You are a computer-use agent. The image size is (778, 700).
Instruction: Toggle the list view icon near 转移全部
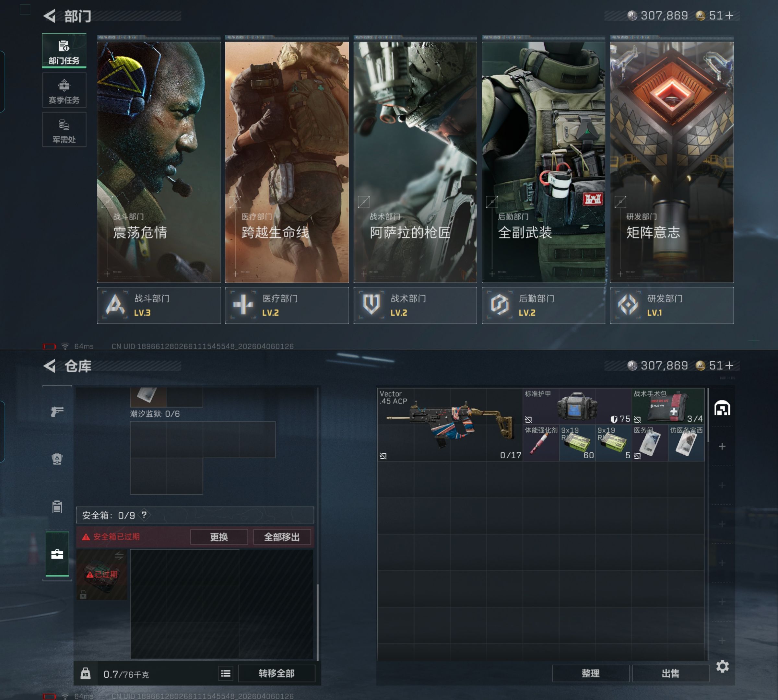coord(226,673)
